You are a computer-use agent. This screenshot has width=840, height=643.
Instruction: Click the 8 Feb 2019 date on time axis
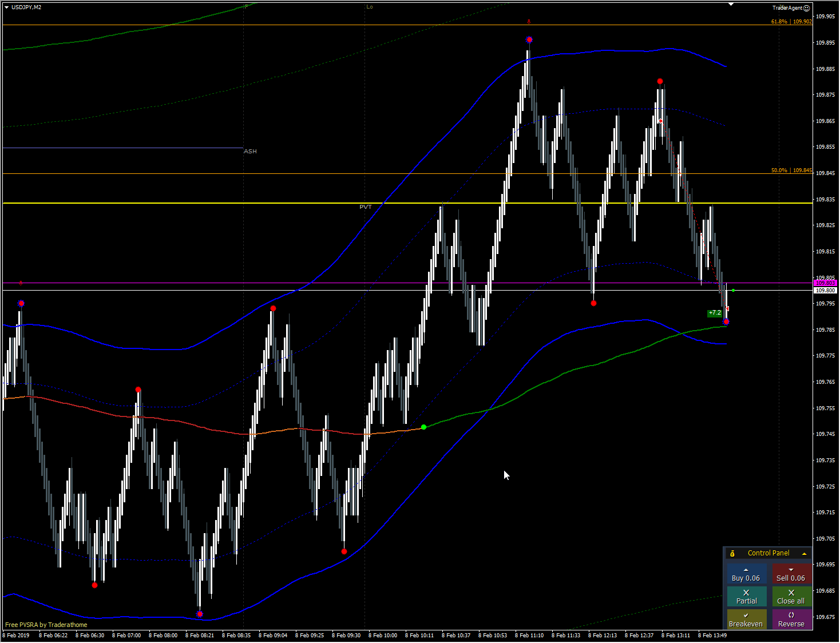pyautogui.click(x=16, y=635)
